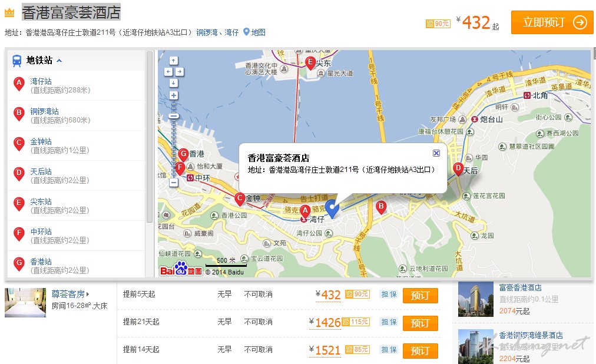Click the 返115元 badge in ¥1426 row
Viewport: 596px width, 364px height.
(x=356, y=322)
